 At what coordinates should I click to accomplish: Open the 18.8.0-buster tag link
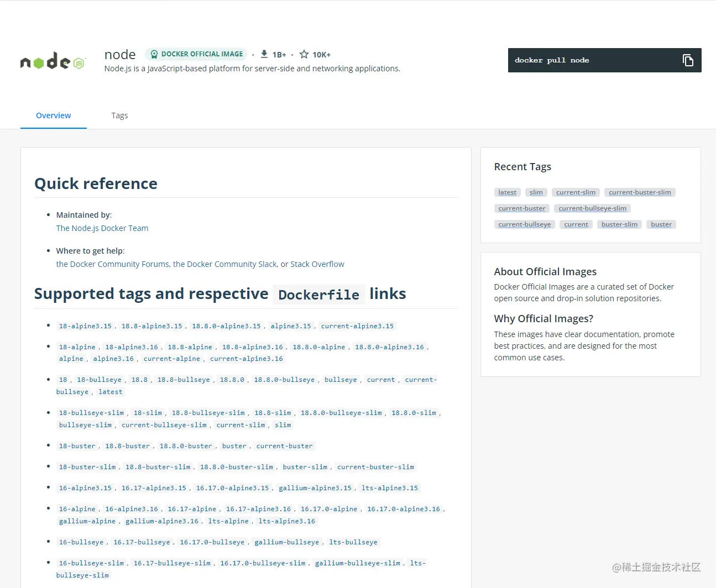pos(186,446)
